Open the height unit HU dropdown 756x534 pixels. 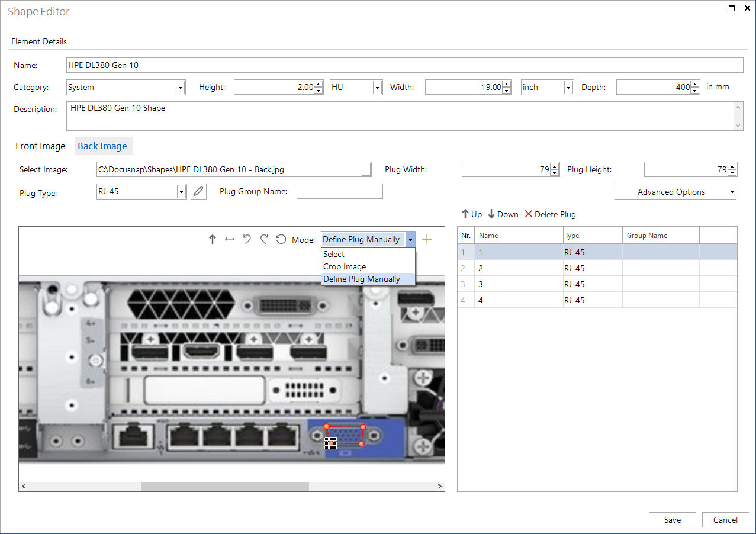[377, 88]
